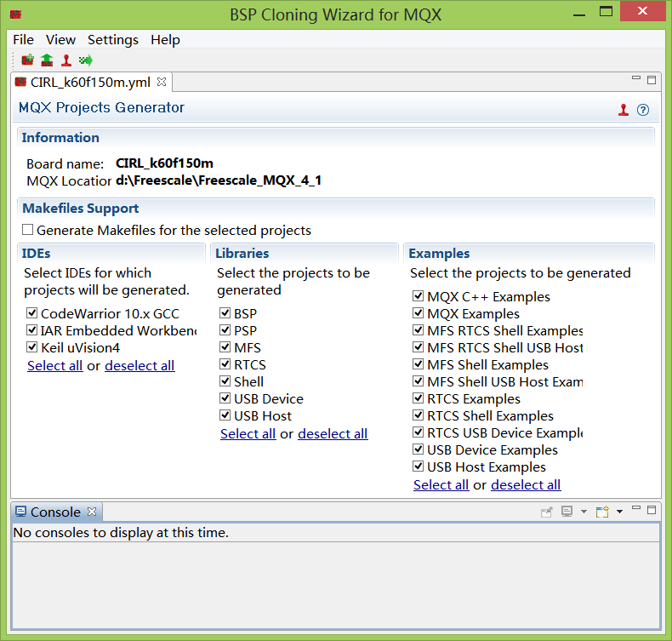Uncheck MQX Examples

419,313
